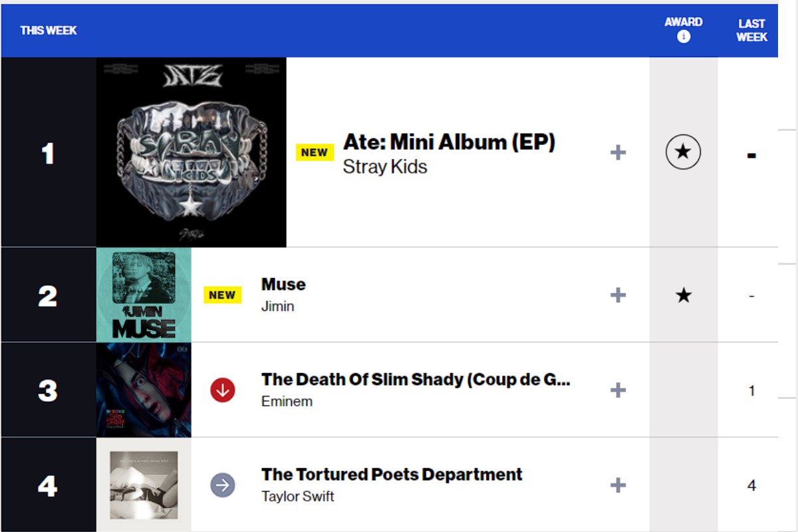Click the star award icon next to Muse
Image resolution: width=798 pixels, height=532 pixels.
pos(682,295)
